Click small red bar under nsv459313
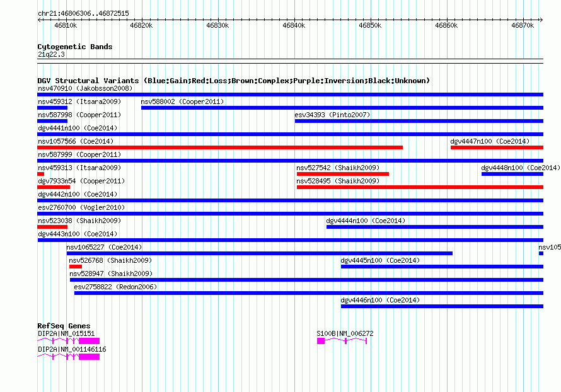This screenshot has height=392, width=561. click(41, 174)
